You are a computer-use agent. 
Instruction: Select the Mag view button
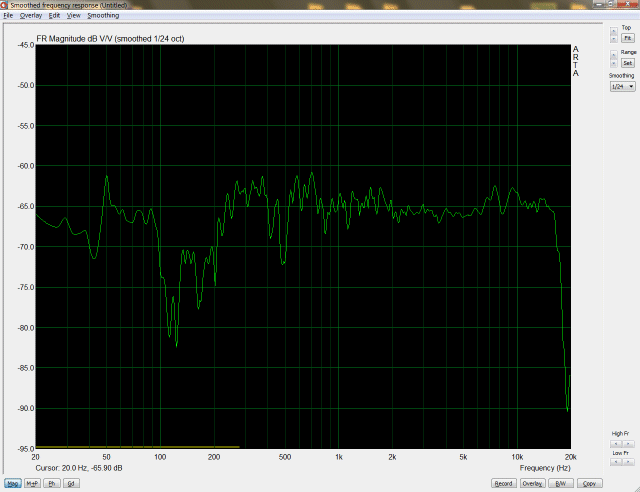(x=13, y=483)
